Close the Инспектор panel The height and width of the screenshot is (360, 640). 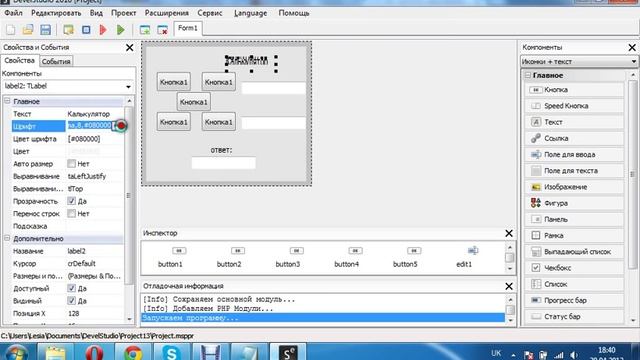(509, 233)
